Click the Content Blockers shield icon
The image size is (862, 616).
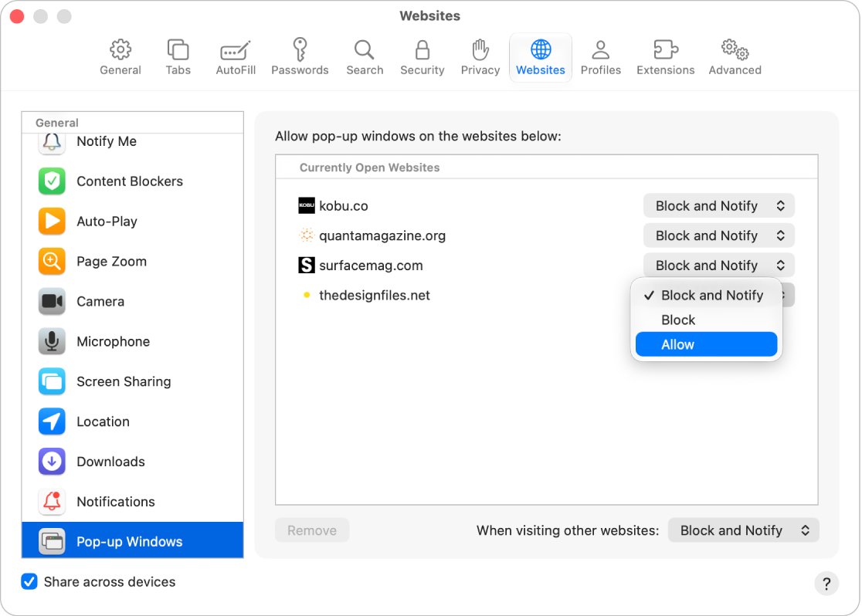pyautogui.click(x=52, y=181)
